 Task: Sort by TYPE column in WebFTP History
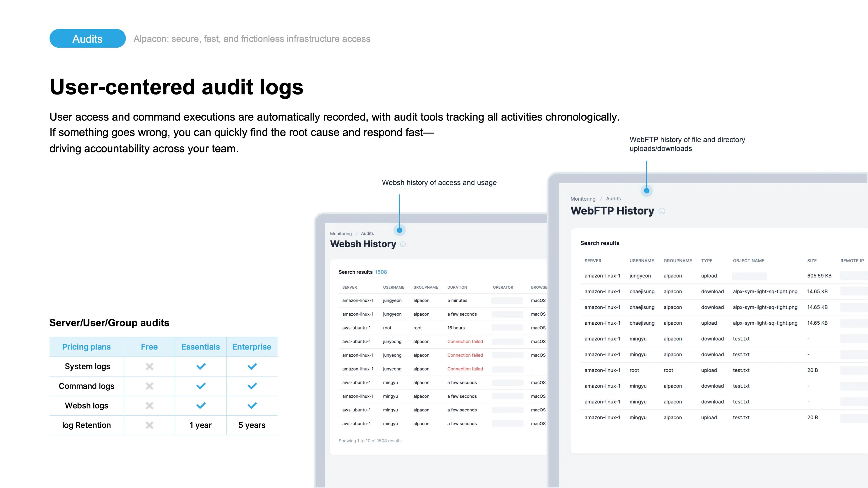click(707, 261)
